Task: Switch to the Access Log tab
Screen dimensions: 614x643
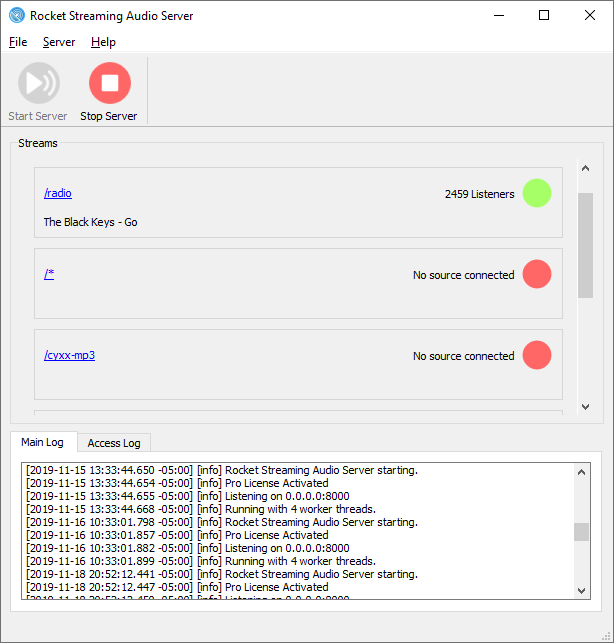Action: pyautogui.click(x=114, y=443)
